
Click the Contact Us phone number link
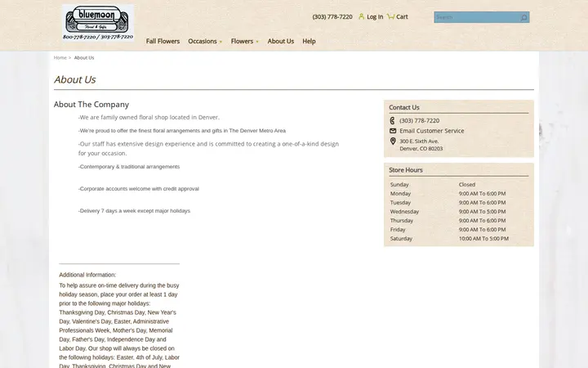pyautogui.click(x=419, y=120)
